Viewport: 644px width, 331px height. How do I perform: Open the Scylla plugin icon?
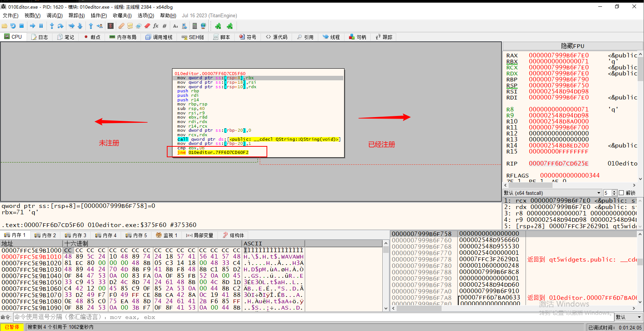[111, 26]
